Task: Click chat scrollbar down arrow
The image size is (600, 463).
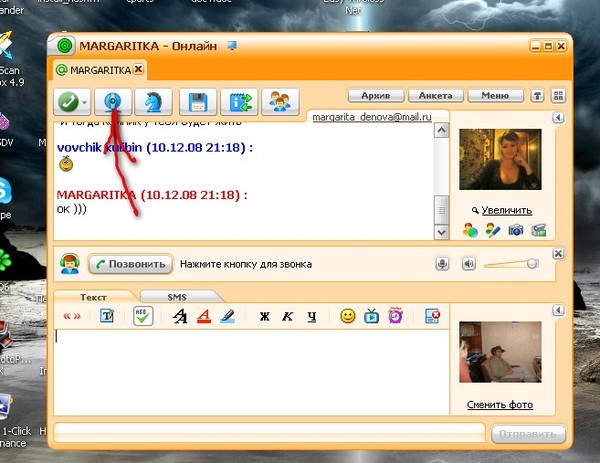Action: click(442, 232)
